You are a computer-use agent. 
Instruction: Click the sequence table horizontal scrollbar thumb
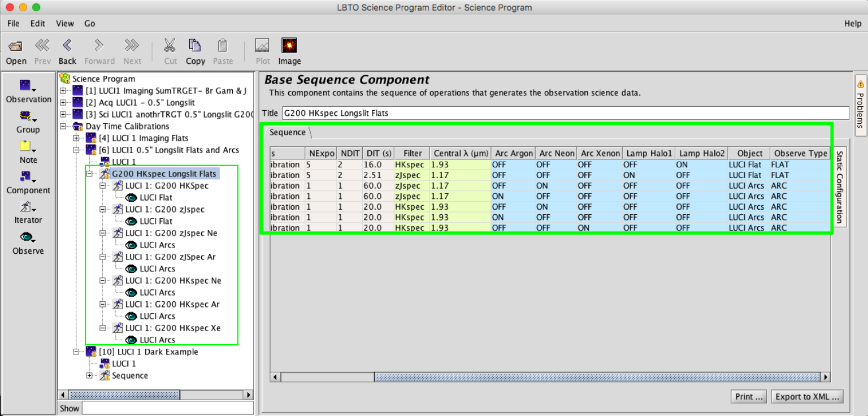[x=598, y=377]
